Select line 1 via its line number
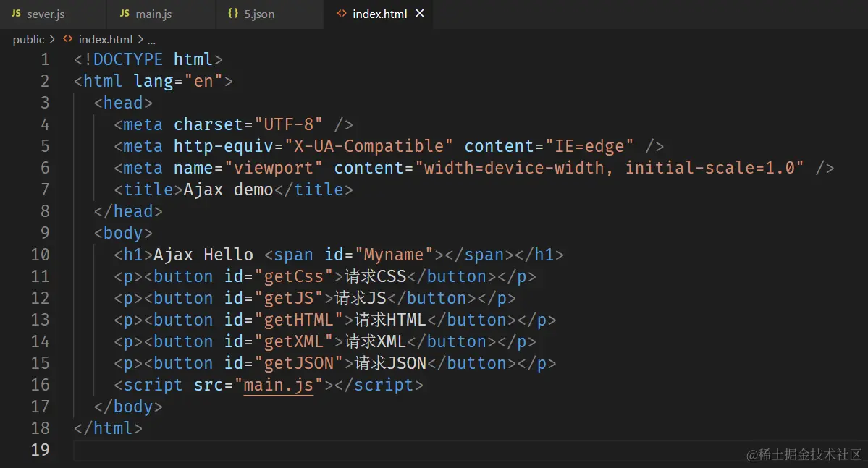This screenshot has width=868, height=468. point(45,59)
